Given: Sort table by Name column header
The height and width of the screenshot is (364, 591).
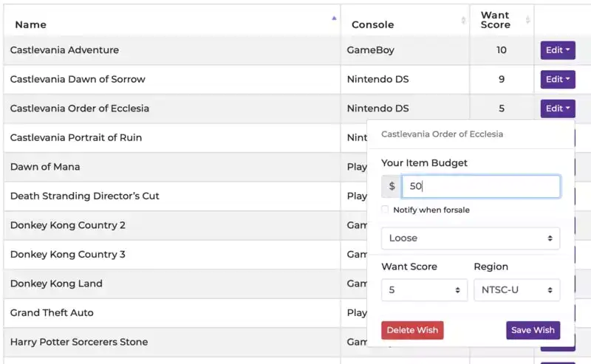Looking at the screenshot, I should 172,21.
